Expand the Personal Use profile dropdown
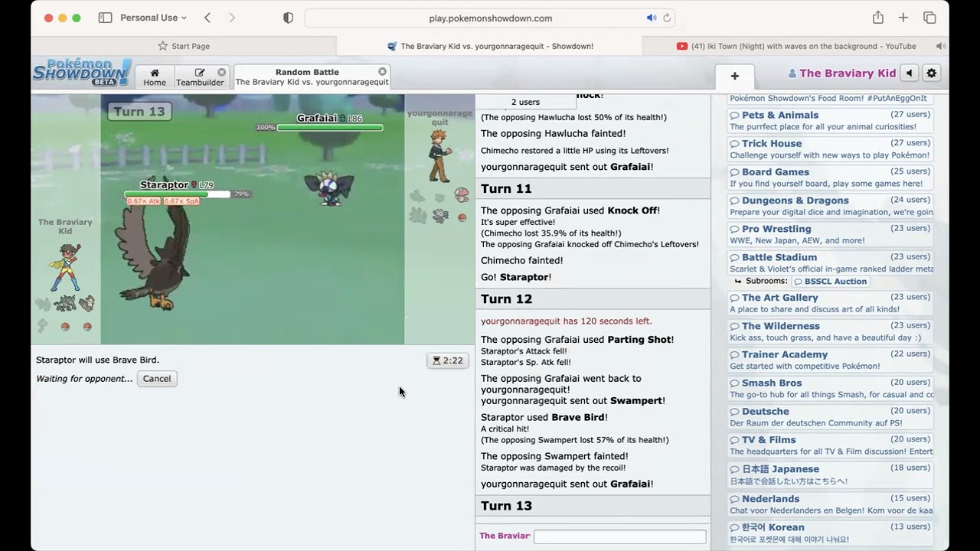 (154, 18)
